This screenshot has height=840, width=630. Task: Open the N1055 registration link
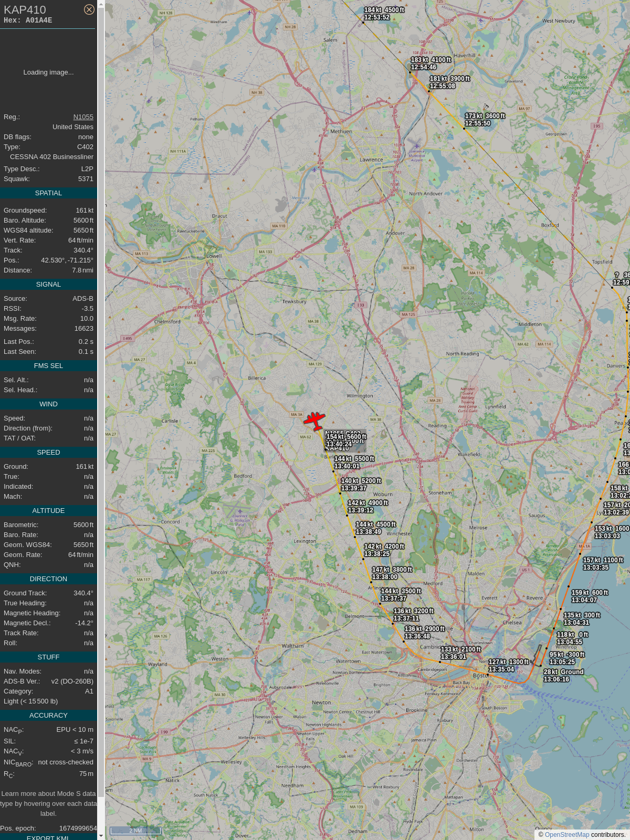coord(83,117)
